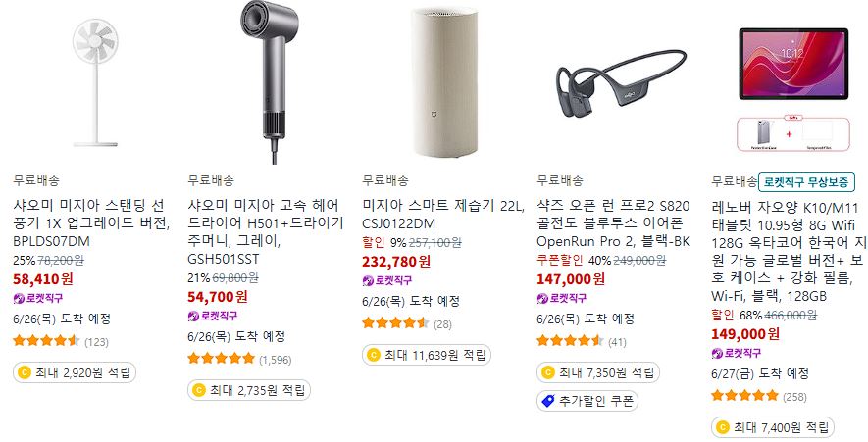Click the Xiaomi standing fan product image
The width and height of the screenshot is (868, 442).
click(95, 83)
